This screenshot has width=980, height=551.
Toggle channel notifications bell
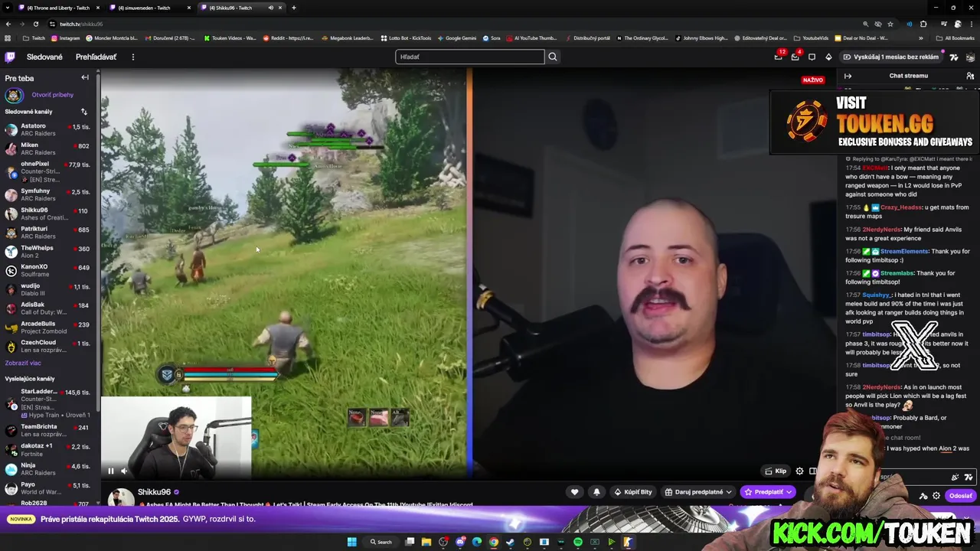(x=596, y=492)
